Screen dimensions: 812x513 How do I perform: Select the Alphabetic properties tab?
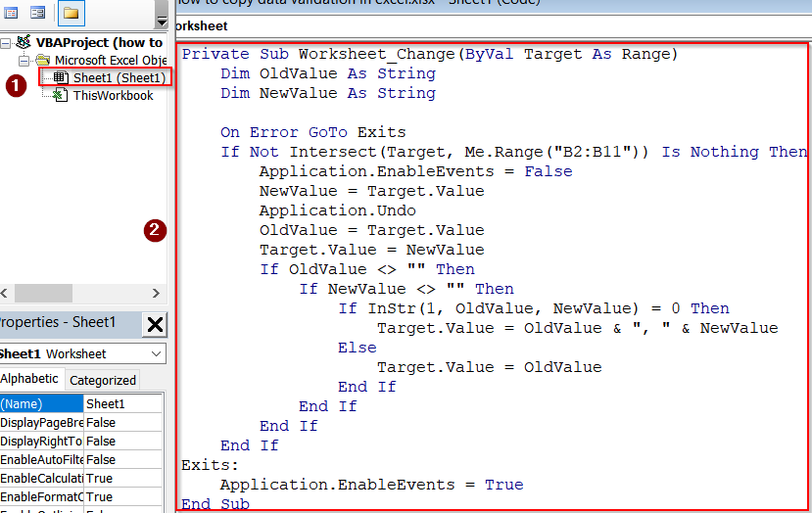point(30,380)
